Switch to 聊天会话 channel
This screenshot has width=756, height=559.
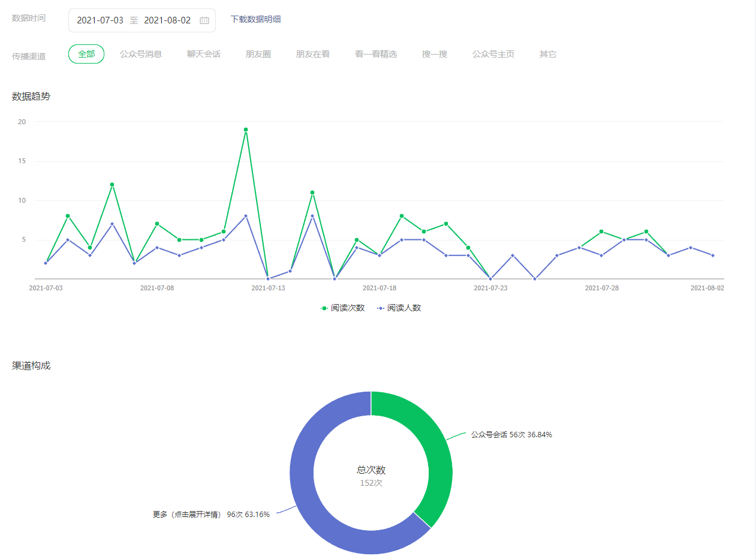tap(204, 54)
